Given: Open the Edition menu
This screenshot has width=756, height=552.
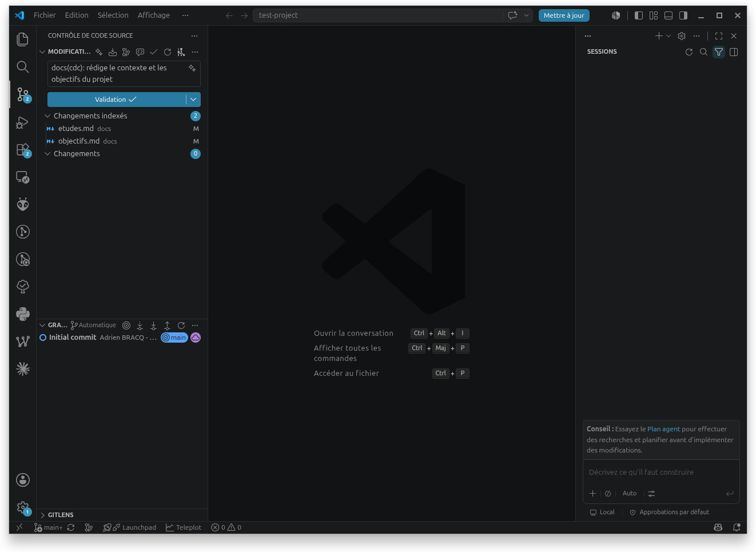Looking at the screenshot, I should click(x=77, y=15).
